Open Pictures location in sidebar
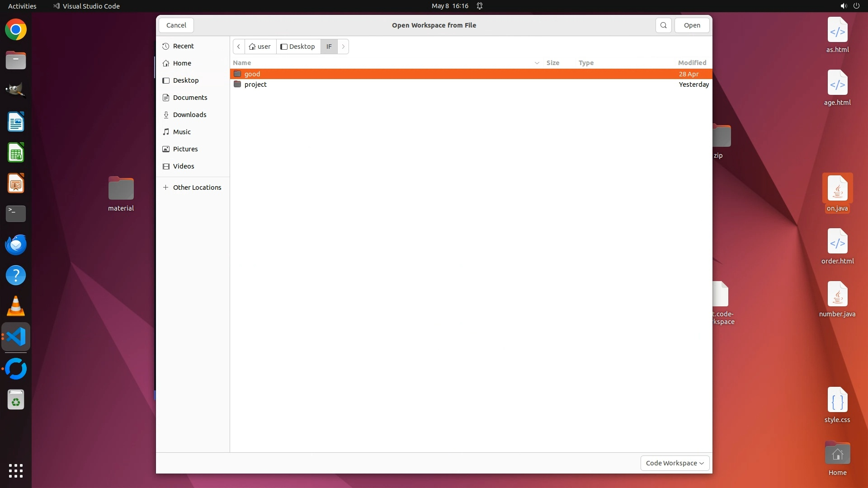 [x=185, y=149]
